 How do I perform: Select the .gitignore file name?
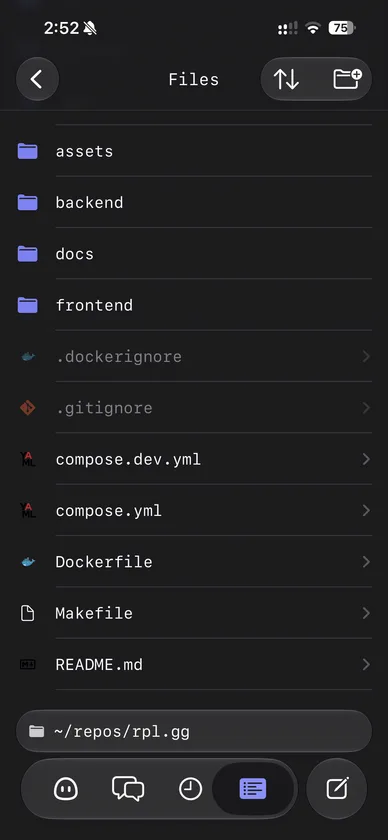(105, 408)
